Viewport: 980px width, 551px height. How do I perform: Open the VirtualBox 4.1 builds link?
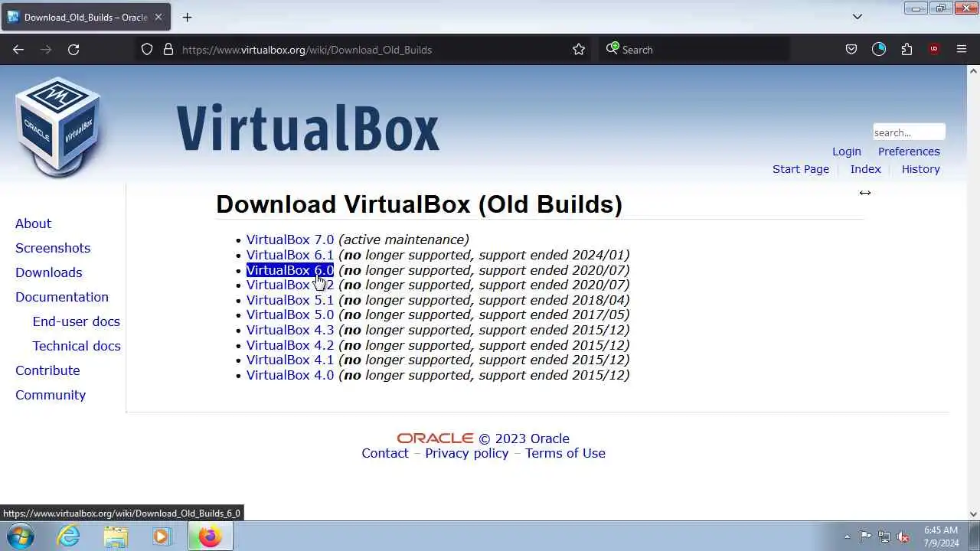pyautogui.click(x=290, y=360)
